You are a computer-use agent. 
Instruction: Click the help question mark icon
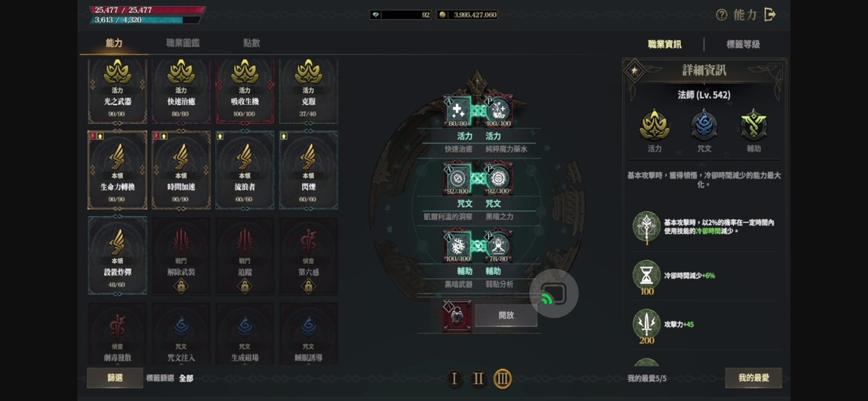click(722, 15)
